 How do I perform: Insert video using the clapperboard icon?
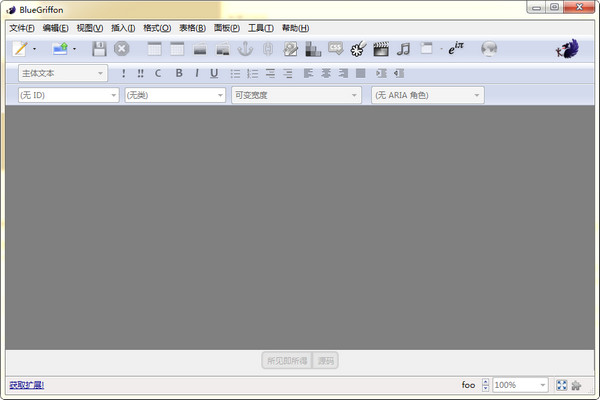(x=380, y=48)
